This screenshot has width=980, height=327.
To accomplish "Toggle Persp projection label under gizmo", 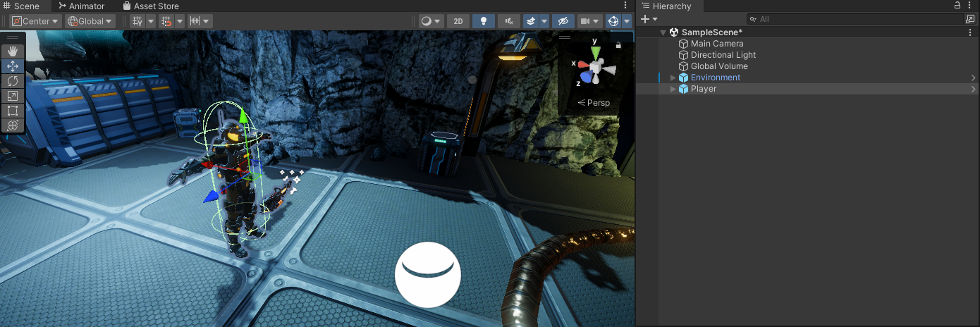I will (594, 103).
